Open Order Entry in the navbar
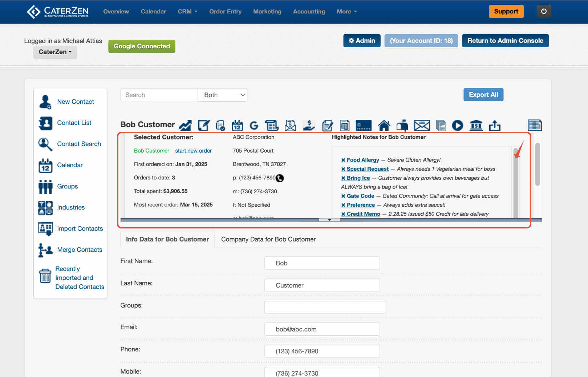This screenshot has height=377, width=588. [x=226, y=12]
